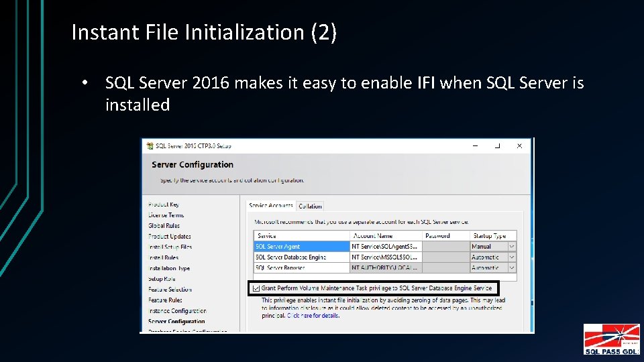This screenshot has height=362, width=644.
Task: Select the Installation Type setup step
Action: click(x=169, y=268)
